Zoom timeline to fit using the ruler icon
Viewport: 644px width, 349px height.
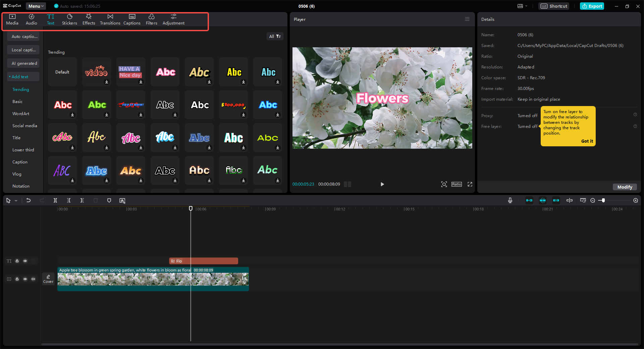point(583,200)
